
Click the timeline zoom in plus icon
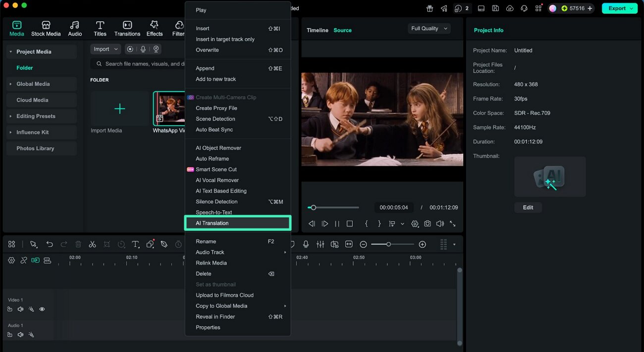coord(422,244)
